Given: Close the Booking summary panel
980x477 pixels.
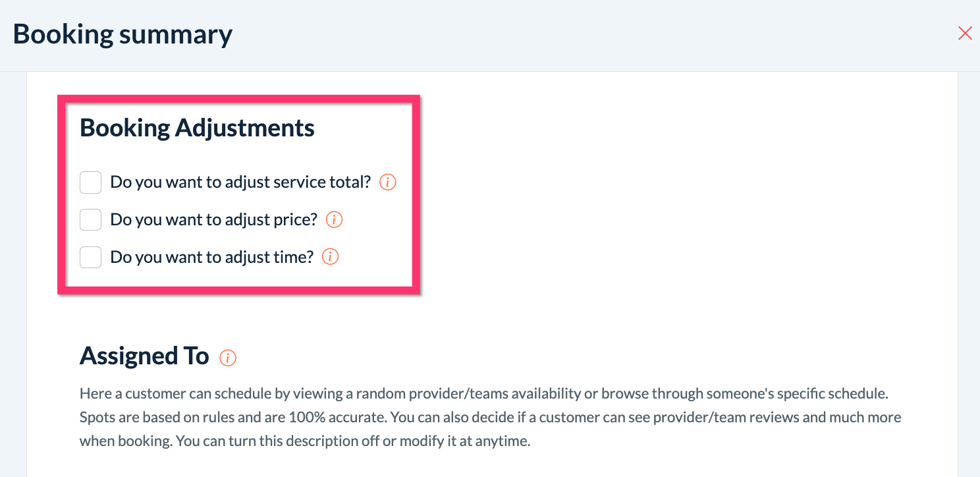Looking at the screenshot, I should [x=965, y=34].
